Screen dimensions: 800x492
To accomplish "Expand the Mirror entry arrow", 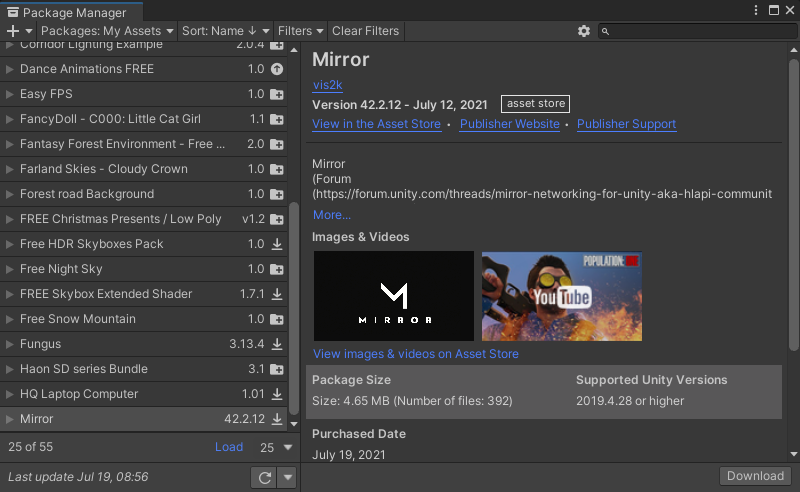I will coord(9,419).
